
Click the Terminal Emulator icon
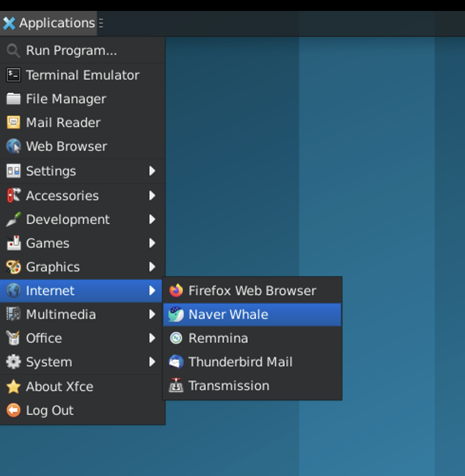(13, 75)
